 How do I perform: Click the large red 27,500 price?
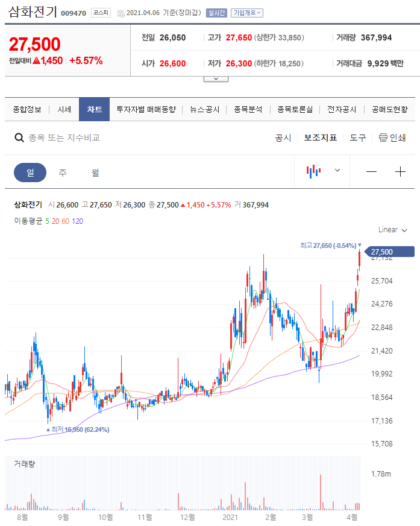click(x=35, y=44)
